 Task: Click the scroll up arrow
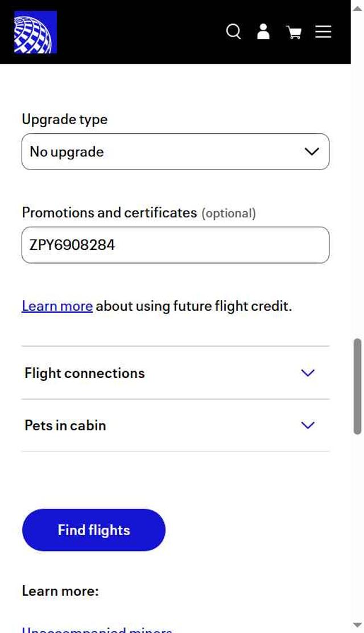(x=357, y=7)
